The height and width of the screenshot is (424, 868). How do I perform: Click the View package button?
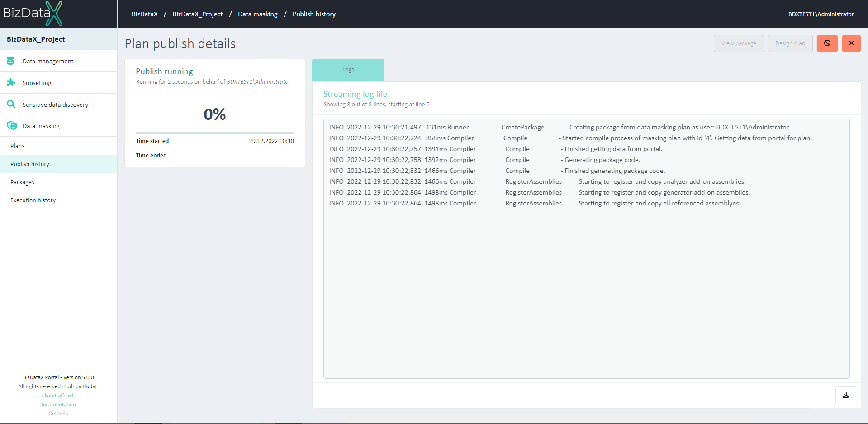click(739, 43)
